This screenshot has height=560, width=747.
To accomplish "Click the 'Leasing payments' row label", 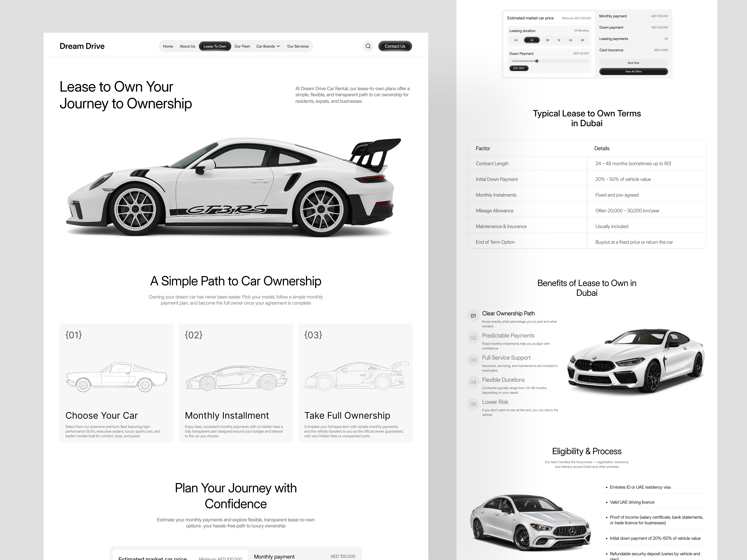I will pyautogui.click(x=614, y=39).
